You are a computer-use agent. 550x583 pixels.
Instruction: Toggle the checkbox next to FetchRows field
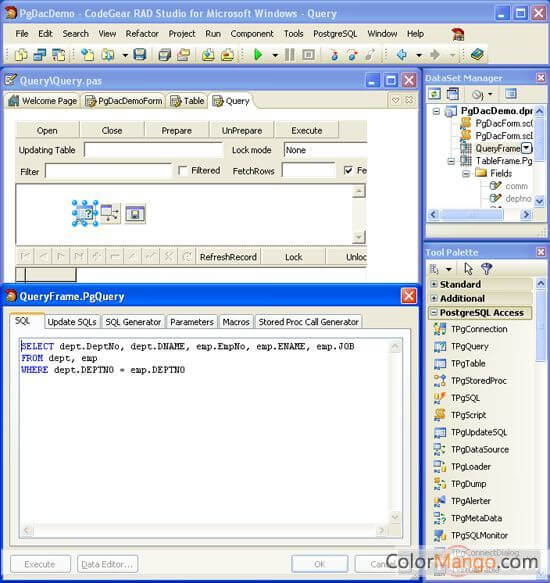pyautogui.click(x=348, y=171)
